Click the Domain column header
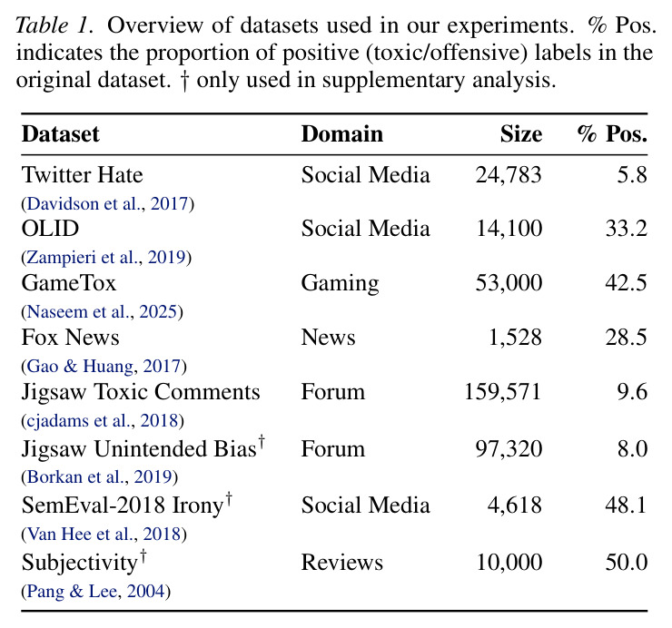The height and width of the screenshot is (628, 672). pyautogui.click(x=342, y=134)
